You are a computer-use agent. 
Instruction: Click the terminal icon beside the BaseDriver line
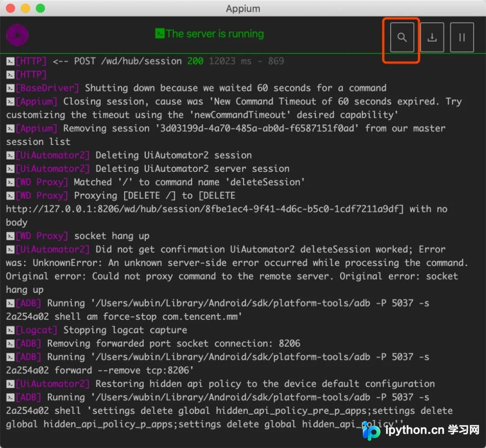tap(10, 88)
